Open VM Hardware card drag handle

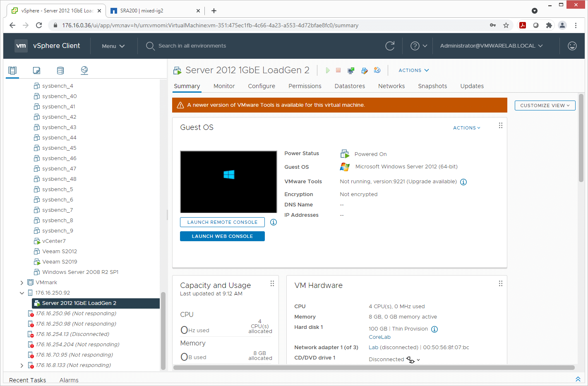(501, 283)
